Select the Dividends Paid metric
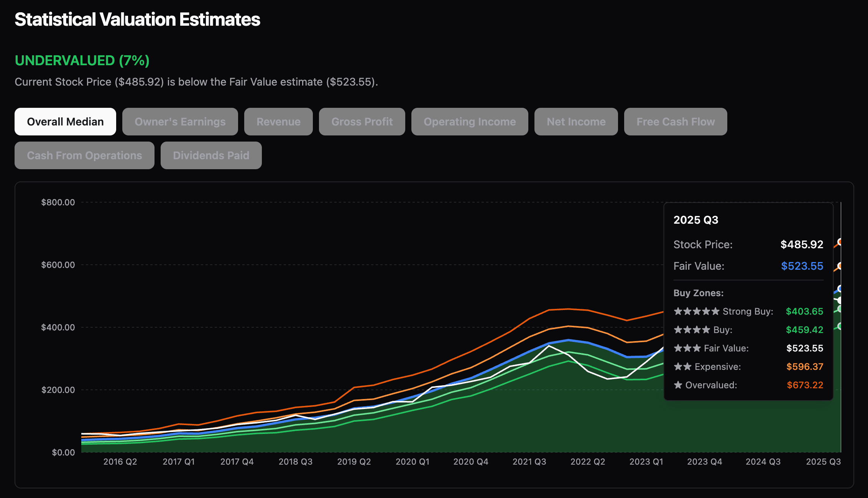This screenshot has height=498, width=868. click(x=211, y=155)
